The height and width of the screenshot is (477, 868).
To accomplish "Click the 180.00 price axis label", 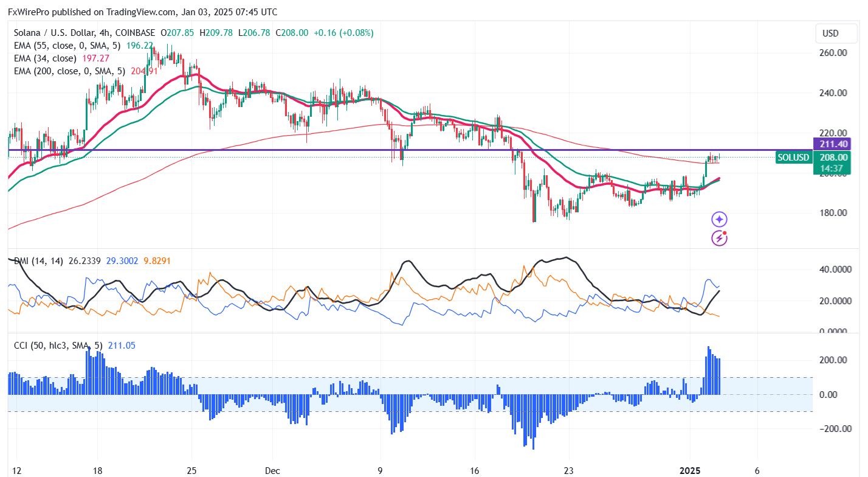I will click(833, 213).
